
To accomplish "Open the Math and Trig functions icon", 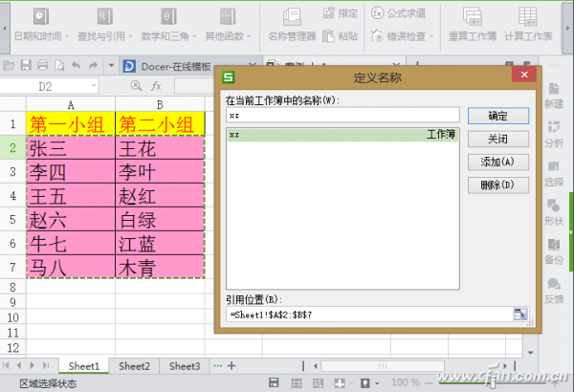I will [x=168, y=17].
